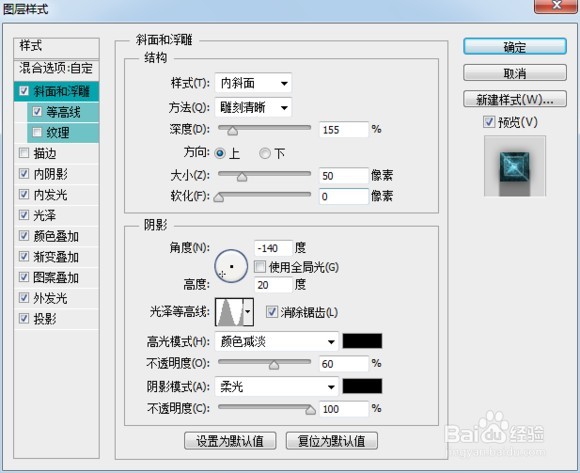Click the 大小 value field showing 50
The image size is (580, 473).
[x=344, y=176]
